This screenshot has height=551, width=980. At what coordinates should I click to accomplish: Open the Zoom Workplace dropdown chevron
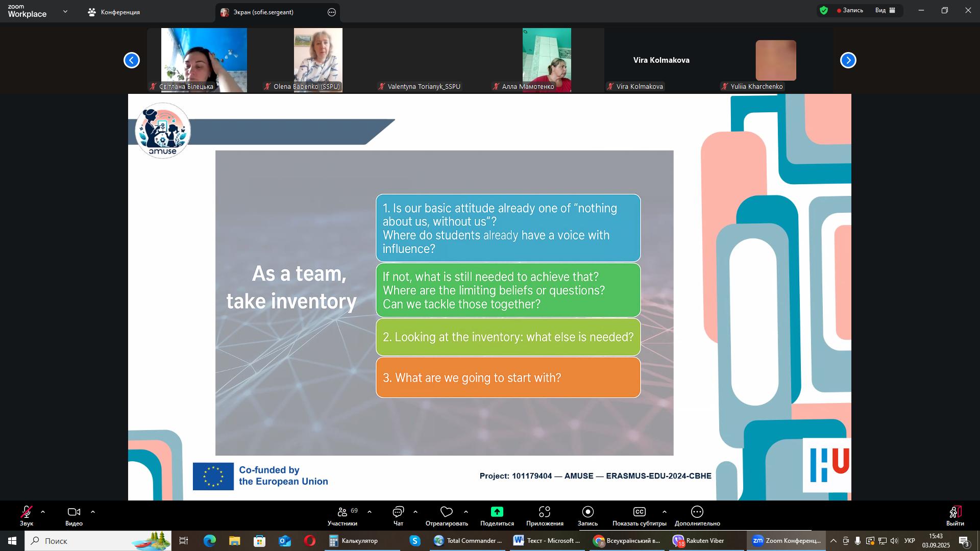(65, 11)
